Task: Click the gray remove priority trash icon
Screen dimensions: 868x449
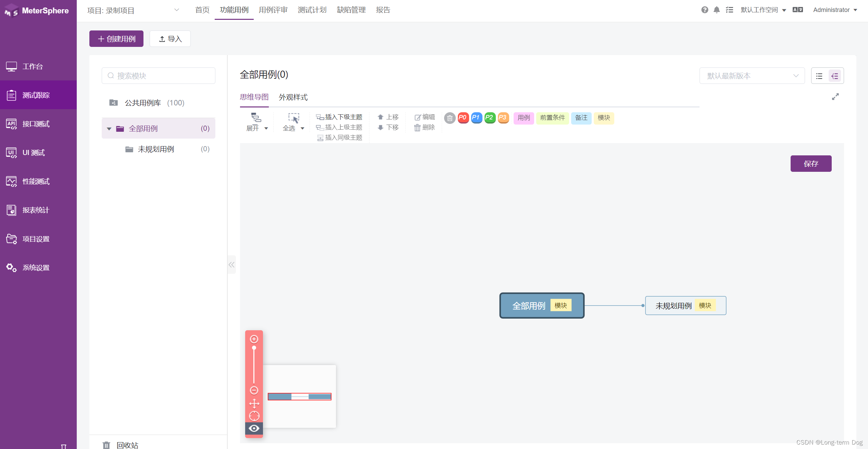Action: (450, 118)
